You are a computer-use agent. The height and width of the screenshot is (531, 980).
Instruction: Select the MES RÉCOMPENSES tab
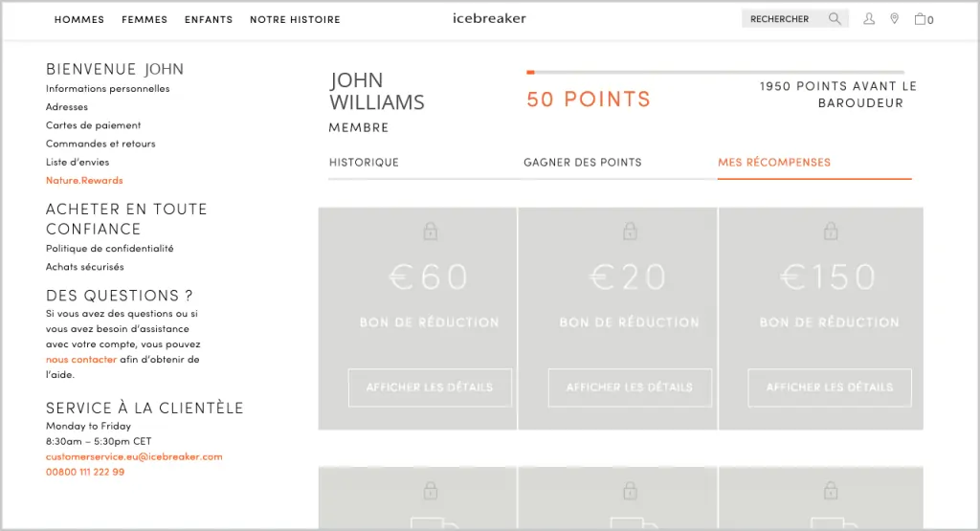coord(773,163)
